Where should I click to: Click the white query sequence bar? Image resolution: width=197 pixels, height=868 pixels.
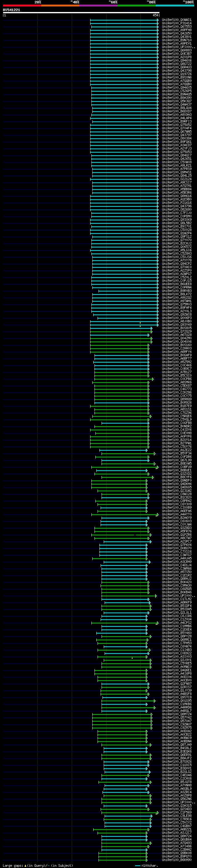pyautogui.click(x=81, y=13)
